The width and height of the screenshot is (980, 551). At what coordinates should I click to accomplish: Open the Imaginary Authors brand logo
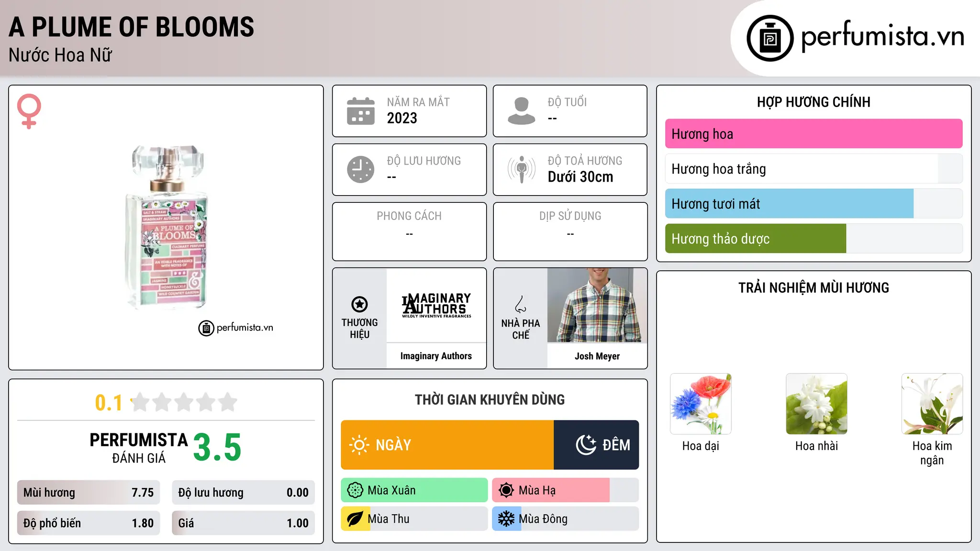[436, 305]
